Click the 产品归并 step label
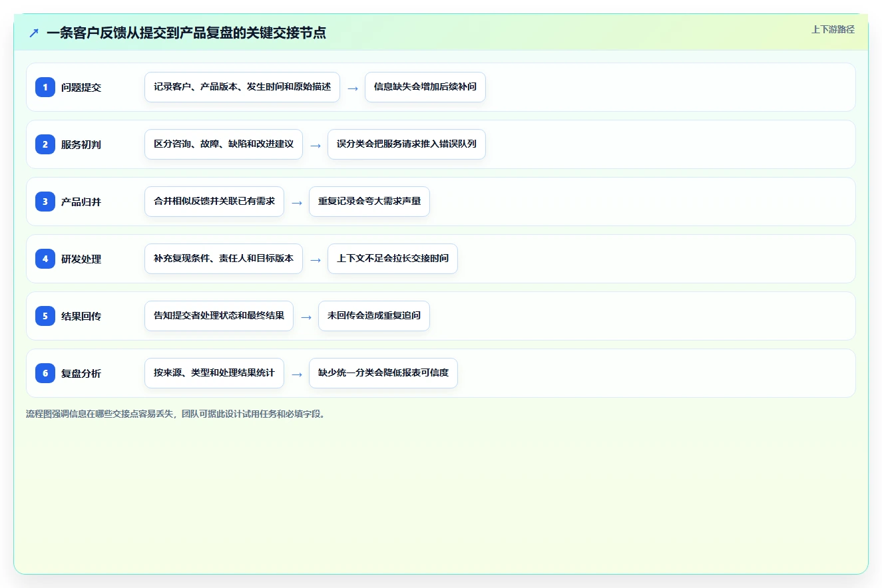Viewport: 882px width, 588px height. [81, 202]
